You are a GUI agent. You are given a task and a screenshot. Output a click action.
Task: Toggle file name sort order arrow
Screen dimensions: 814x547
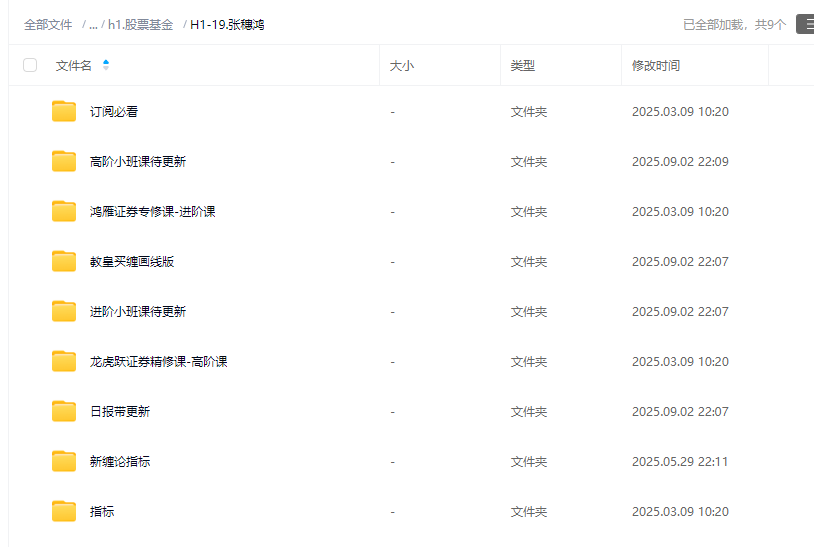click(x=106, y=65)
